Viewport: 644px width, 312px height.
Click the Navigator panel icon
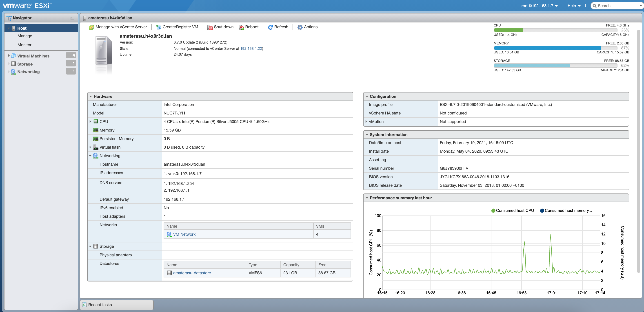(9, 18)
